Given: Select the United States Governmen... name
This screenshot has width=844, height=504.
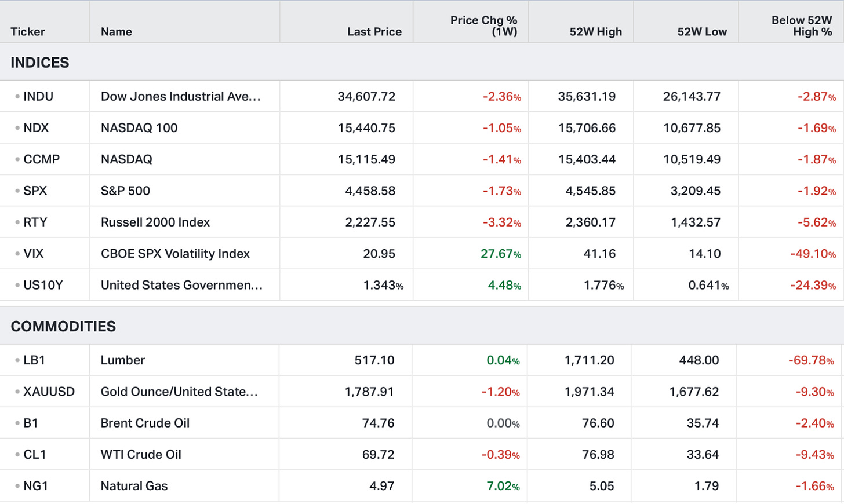Looking at the screenshot, I should [x=181, y=285].
